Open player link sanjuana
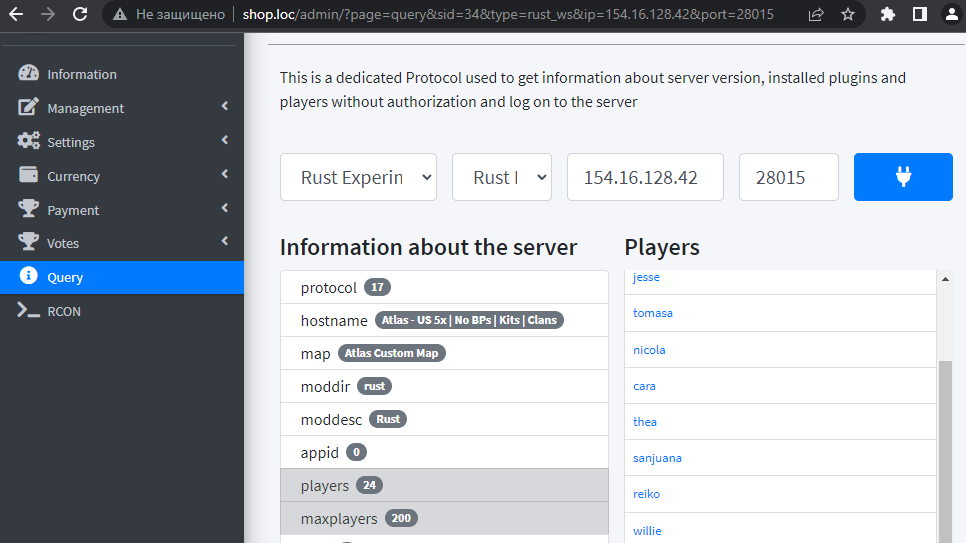The image size is (966, 543). click(x=657, y=458)
